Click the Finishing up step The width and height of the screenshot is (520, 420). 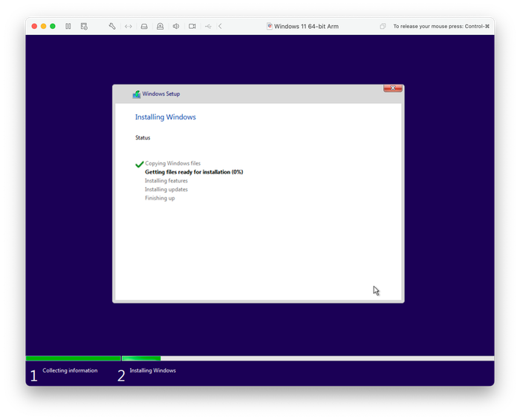point(160,198)
